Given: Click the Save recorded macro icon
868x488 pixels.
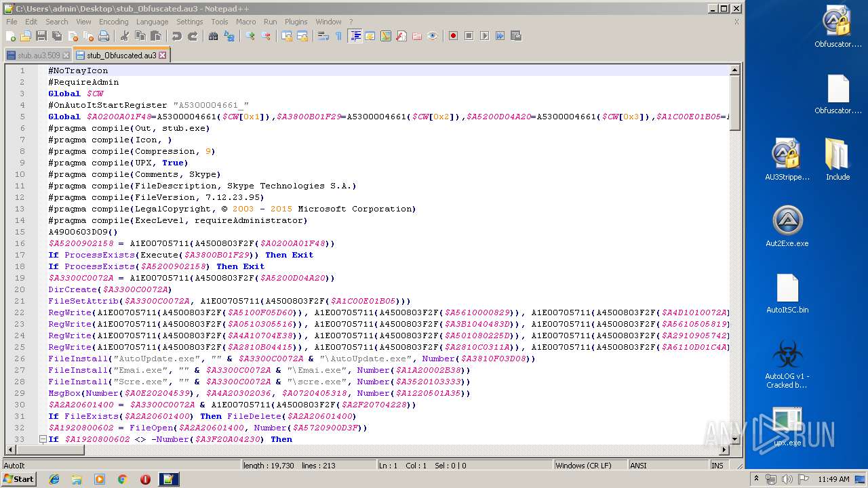Looking at the screenshot, I should (516, 36).
